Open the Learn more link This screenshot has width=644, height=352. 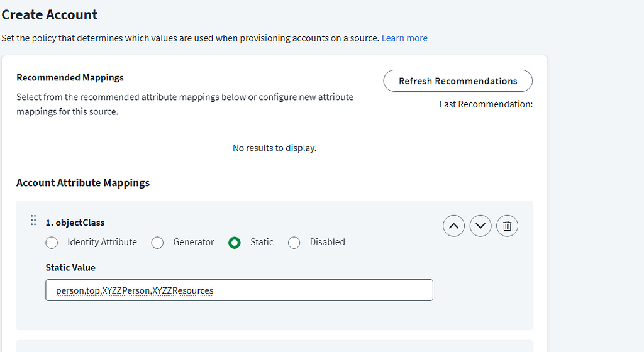[404, 38]
